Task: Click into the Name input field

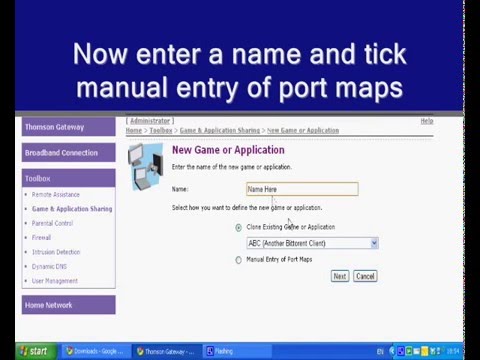Action: (302, 189)
